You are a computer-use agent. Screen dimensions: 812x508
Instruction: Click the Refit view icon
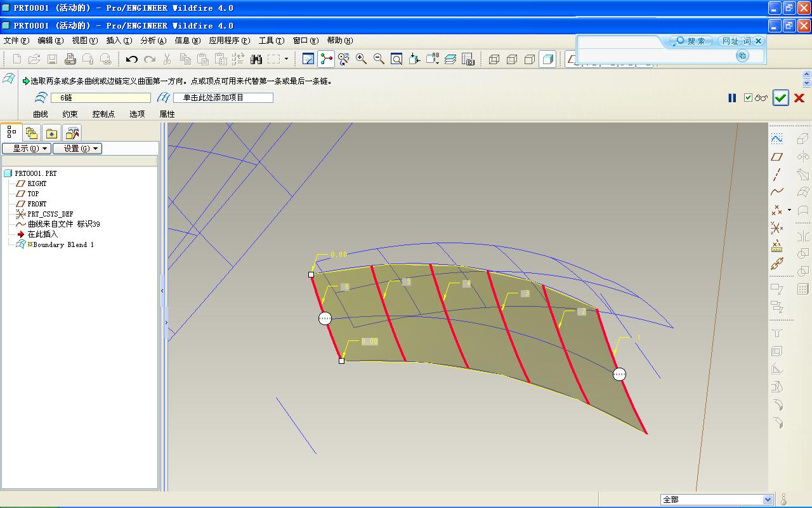tap(396, 59)
